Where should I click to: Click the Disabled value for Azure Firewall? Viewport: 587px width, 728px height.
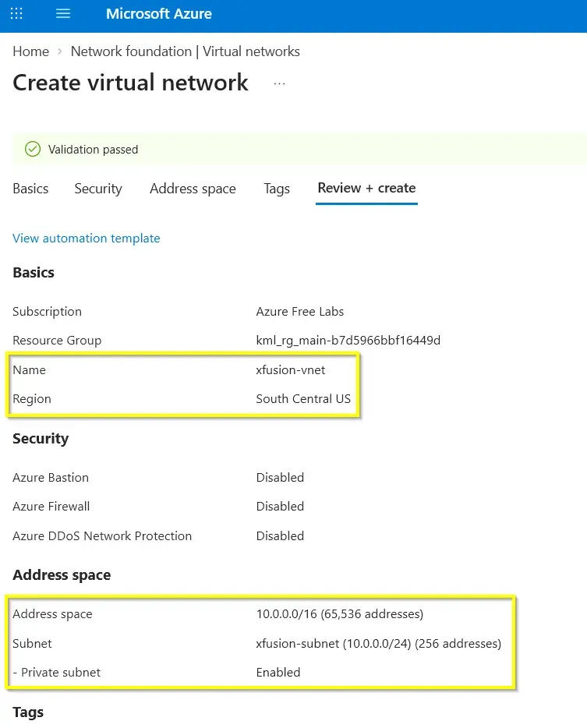pyautogui.click(x=280, y=507)
